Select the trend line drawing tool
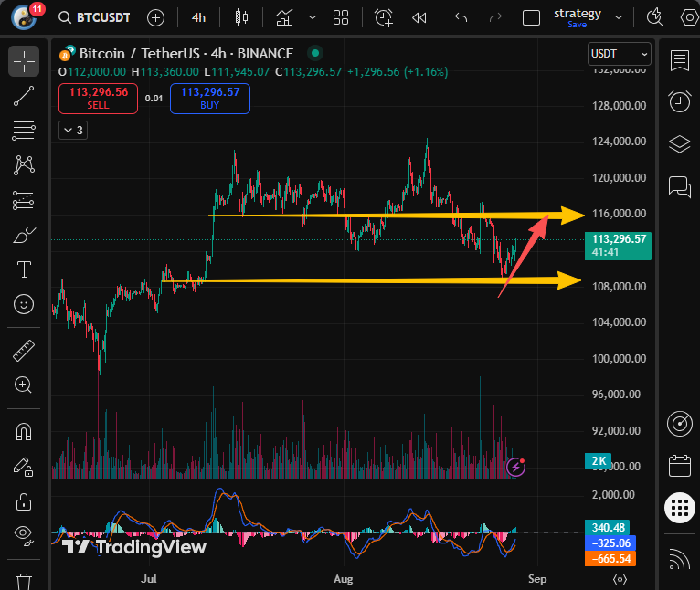The height and width of the screenshot is (590, 700). tap(24, 96)
